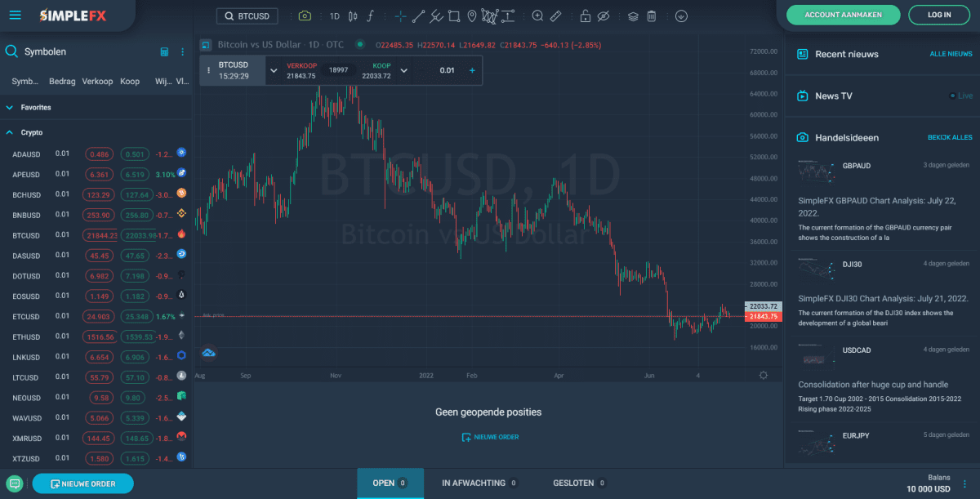Image resolution: width=980 pixels, height=499 pixels.
Task: Increase order volume with plus button
Action: point(472,70)
